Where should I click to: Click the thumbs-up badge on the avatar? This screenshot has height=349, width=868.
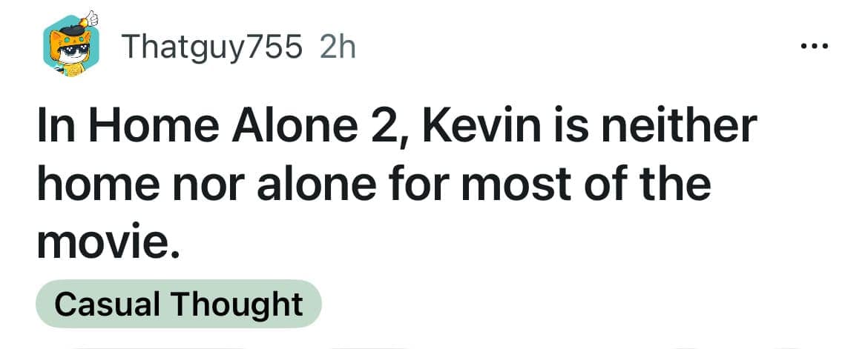pos(92,16)
